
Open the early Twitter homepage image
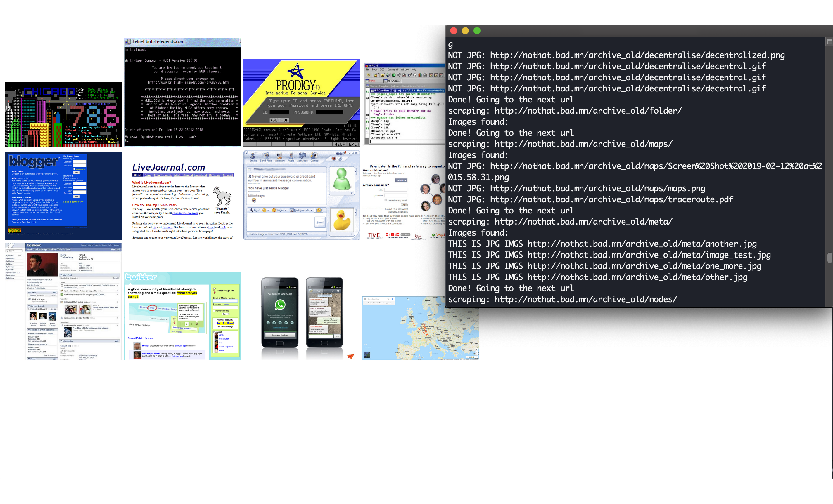point(182,315)
